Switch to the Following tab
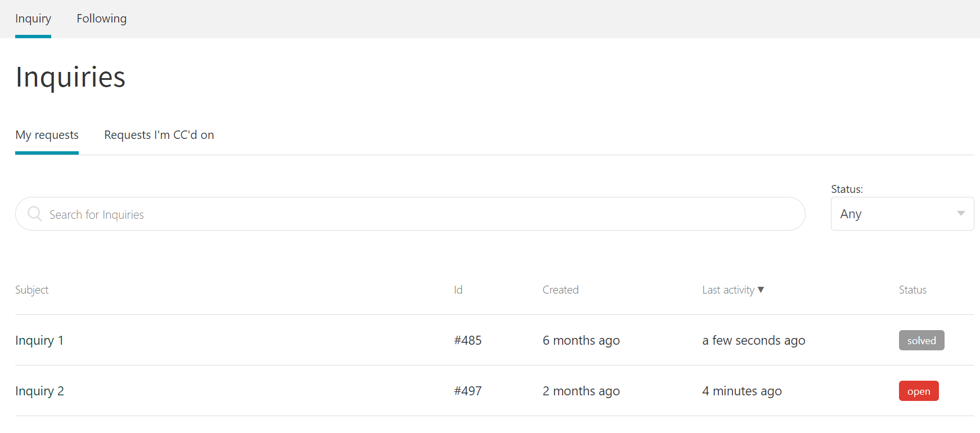980x433 pixels. pyautogui.click(x=102, y=19)
